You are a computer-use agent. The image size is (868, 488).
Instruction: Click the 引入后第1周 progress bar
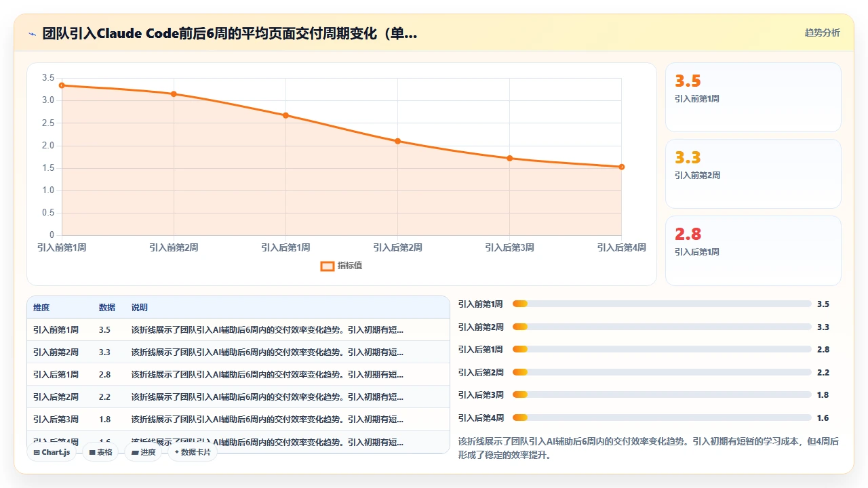(662, 350)
